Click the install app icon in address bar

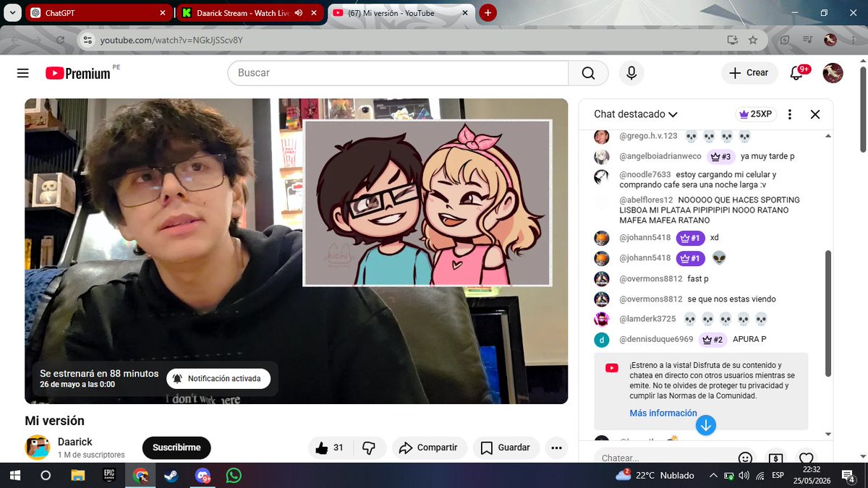(x=733, y=40)
